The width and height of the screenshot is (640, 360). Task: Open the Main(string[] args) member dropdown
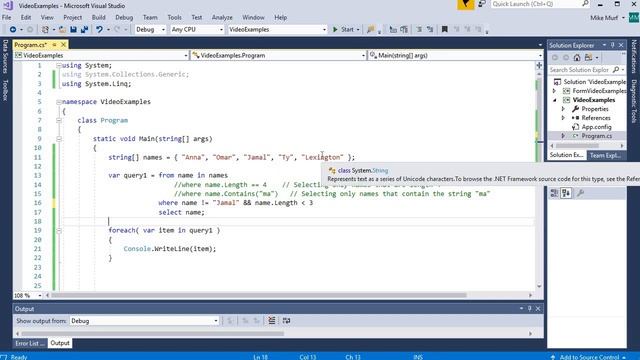(456, 55)
